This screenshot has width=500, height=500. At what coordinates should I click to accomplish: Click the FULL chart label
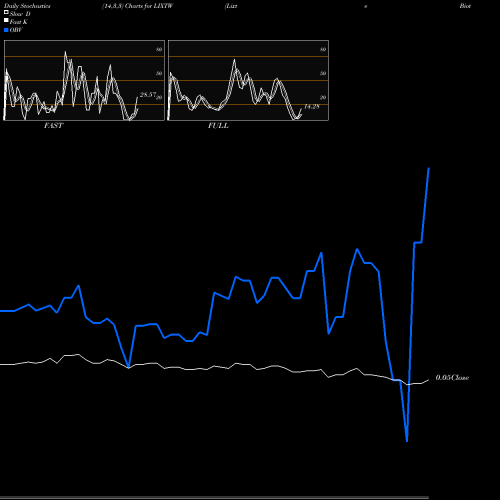point(218,126)
